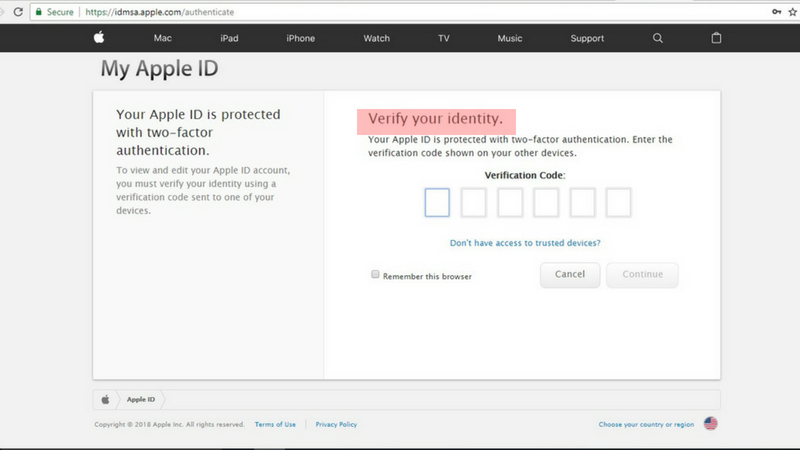Click the green secure padlock icon

[38, 12]
